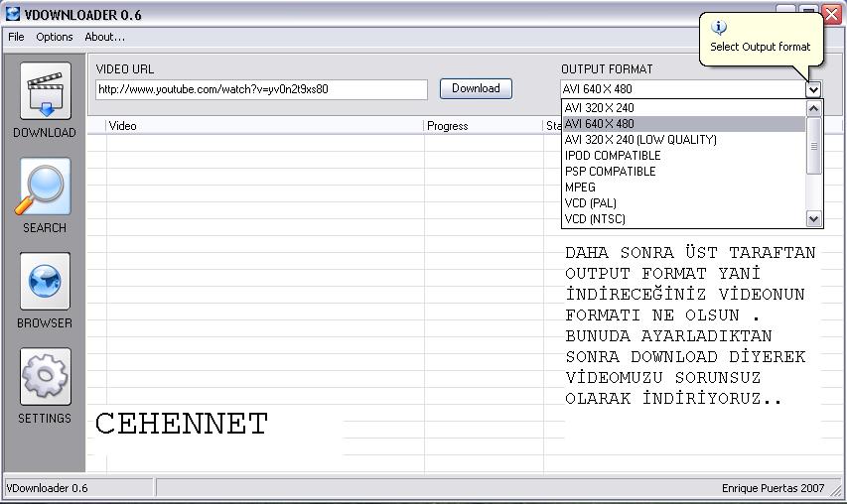The image size is (847, 504).
Task: Click the format list scroll down arrow
Action: (813, 218)
